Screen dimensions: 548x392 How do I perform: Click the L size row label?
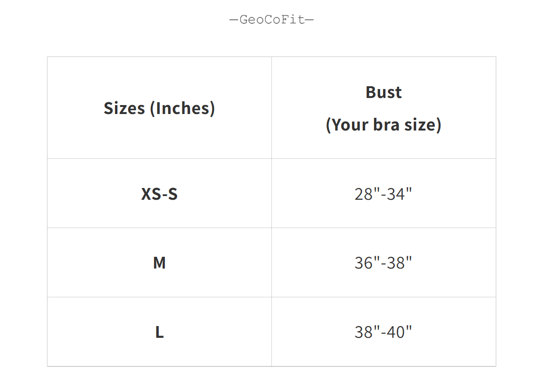click(x=159, y=332)
